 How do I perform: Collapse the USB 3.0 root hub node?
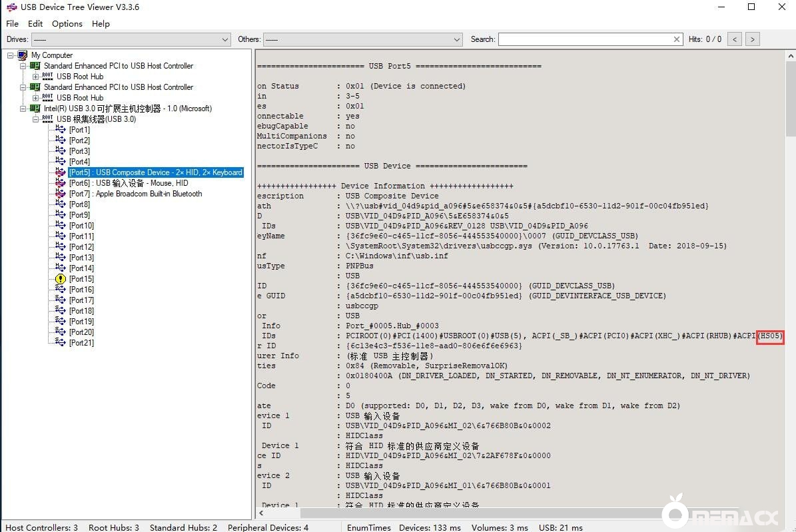[36, 119]
